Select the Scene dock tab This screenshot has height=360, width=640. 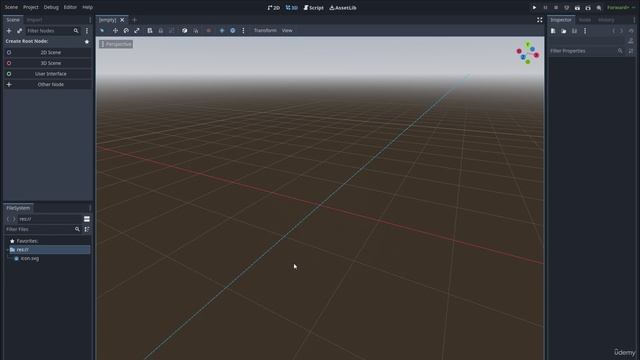13,20
